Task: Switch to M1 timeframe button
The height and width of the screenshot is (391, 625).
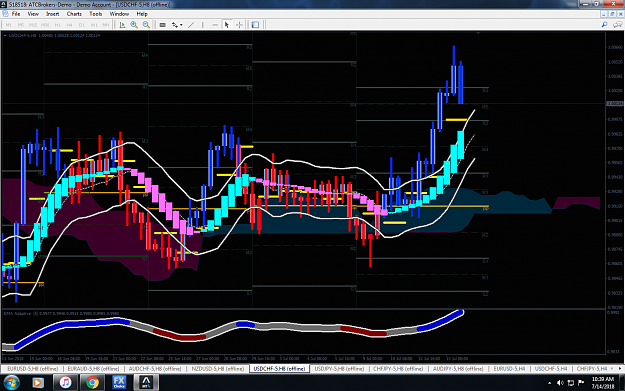Action: [8, 25]
